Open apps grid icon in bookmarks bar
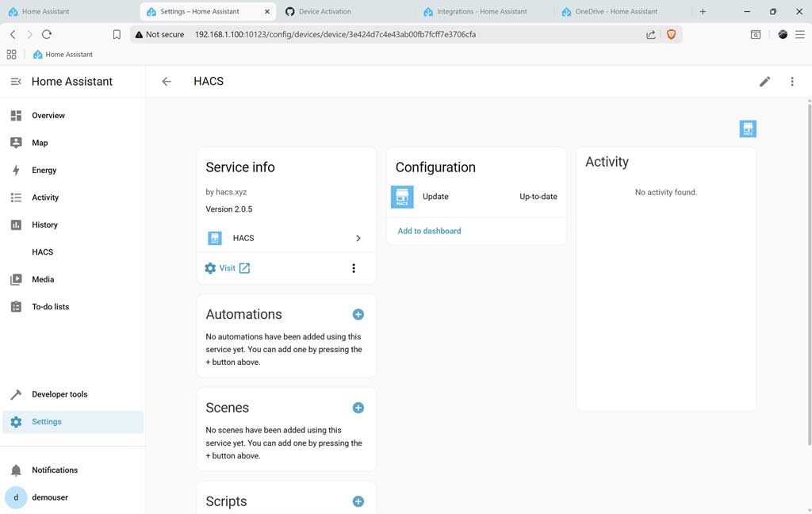 click(11, 55)
